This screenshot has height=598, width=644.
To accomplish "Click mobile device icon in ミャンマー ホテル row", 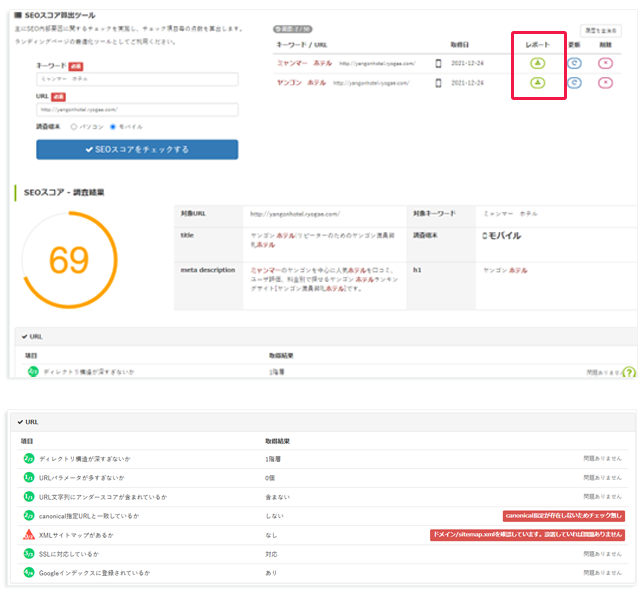I will 438,63.
